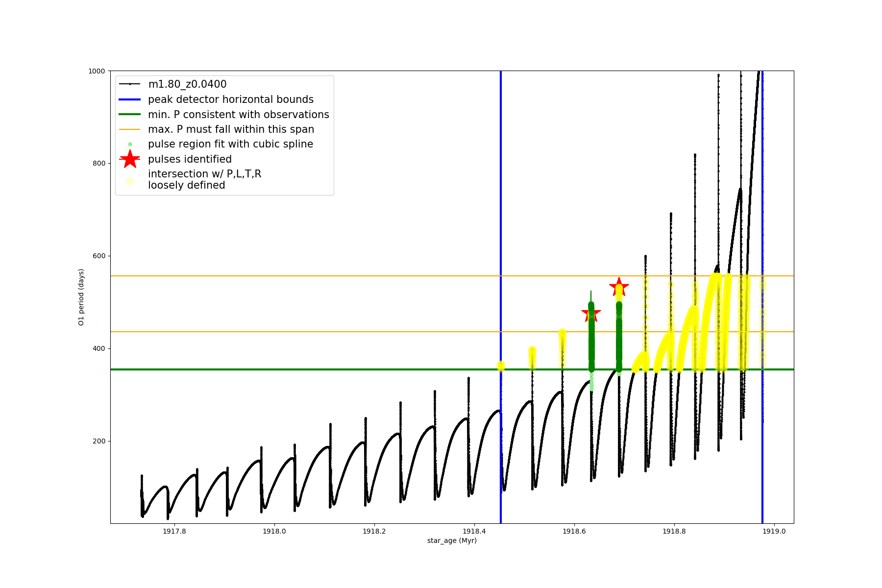This screenshot has width=882, height=588.
Task: Select 'min. P consistent with observations' label
Action: pos(239,115)
